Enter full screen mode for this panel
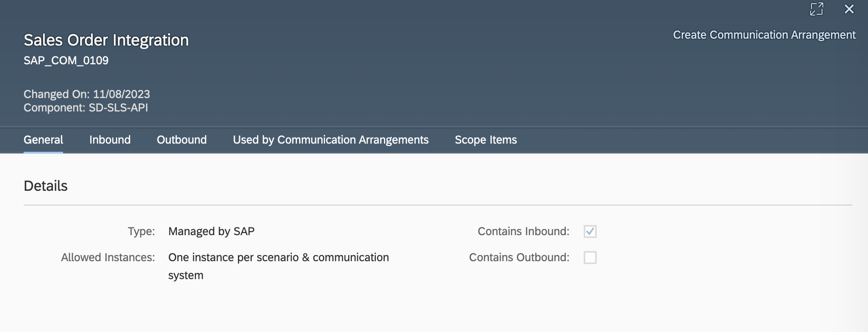This screenshot has width=868, height=332. point(816,9)
